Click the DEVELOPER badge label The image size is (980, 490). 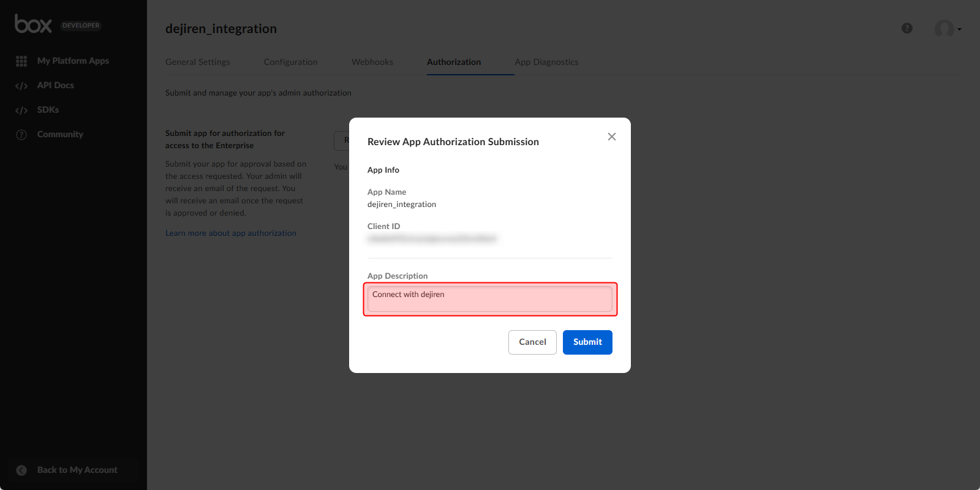click(x=81, y=25)
